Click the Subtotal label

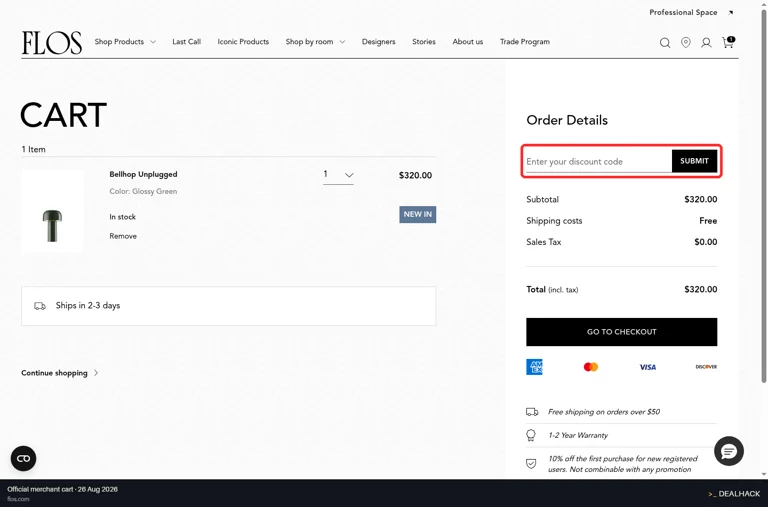point(542,199)
